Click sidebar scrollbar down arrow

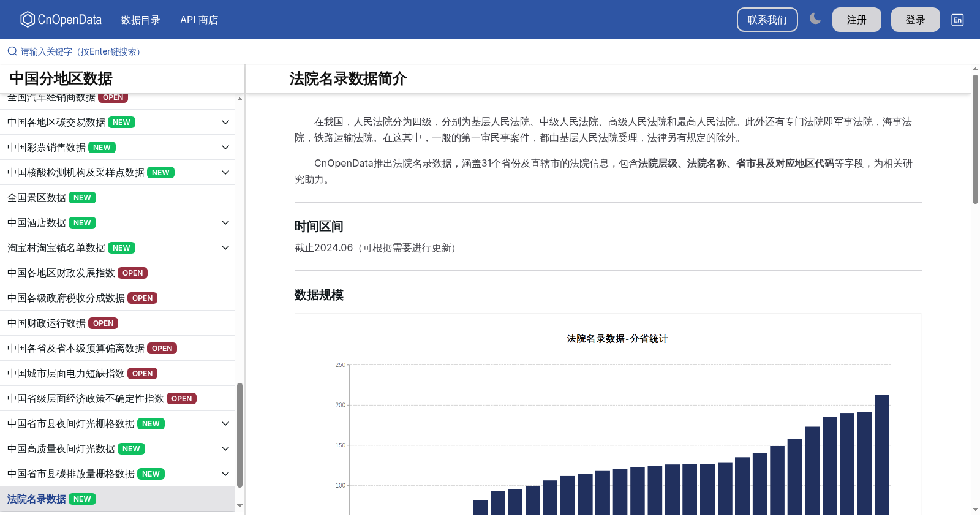tap(240, 506)
